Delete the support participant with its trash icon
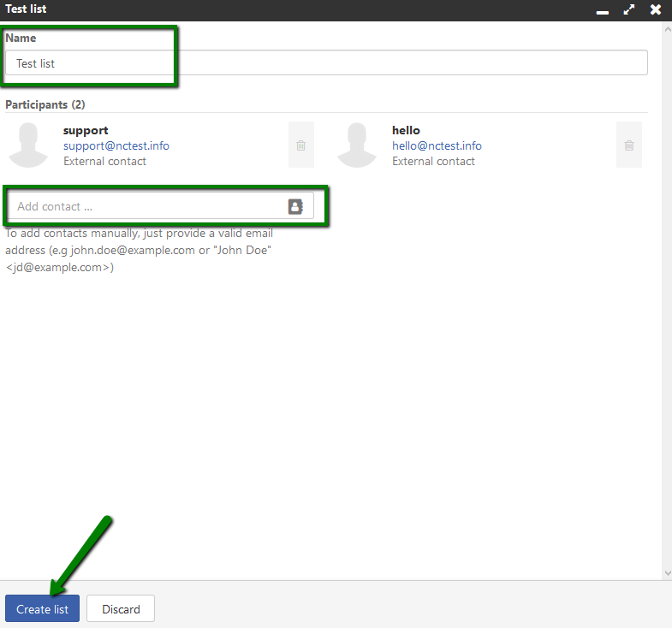 [x=300, y=145]
